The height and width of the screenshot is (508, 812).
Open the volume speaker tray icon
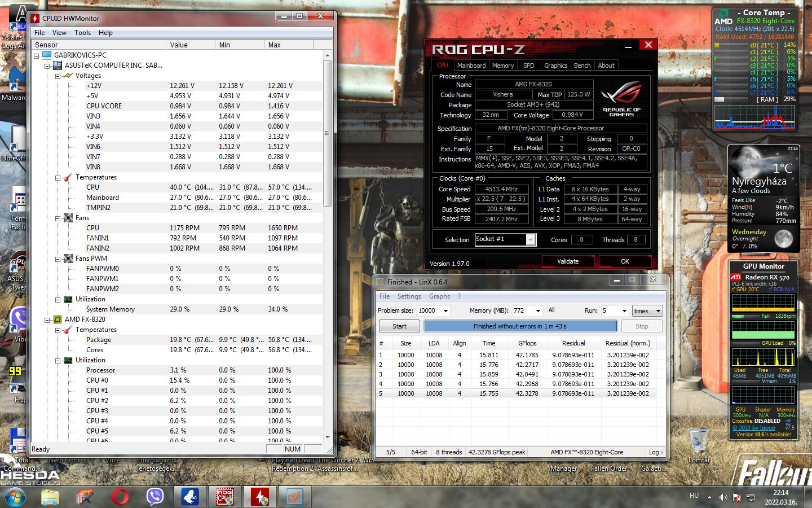pos(723,497)
